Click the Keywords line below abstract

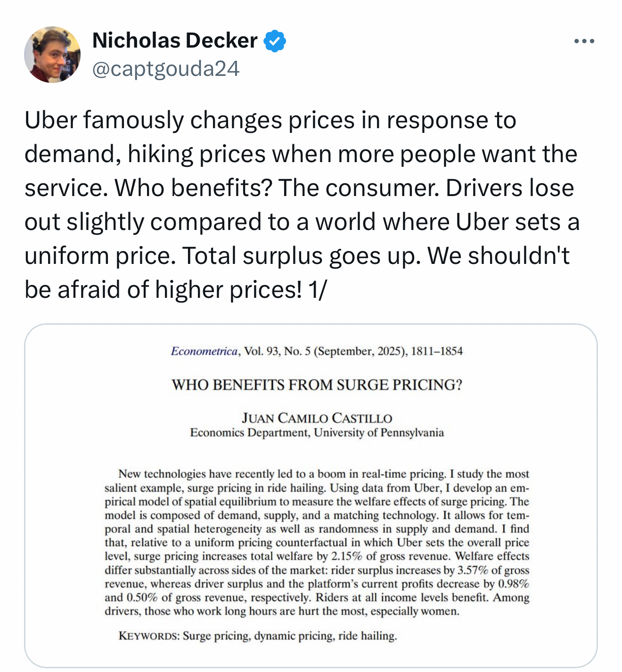[258, 636]
